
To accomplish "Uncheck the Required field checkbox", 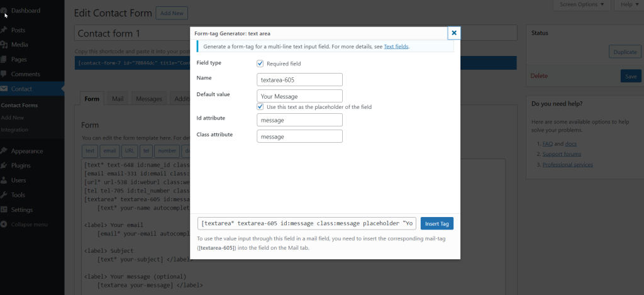I will pyautogui.click(x=260, y=64).
